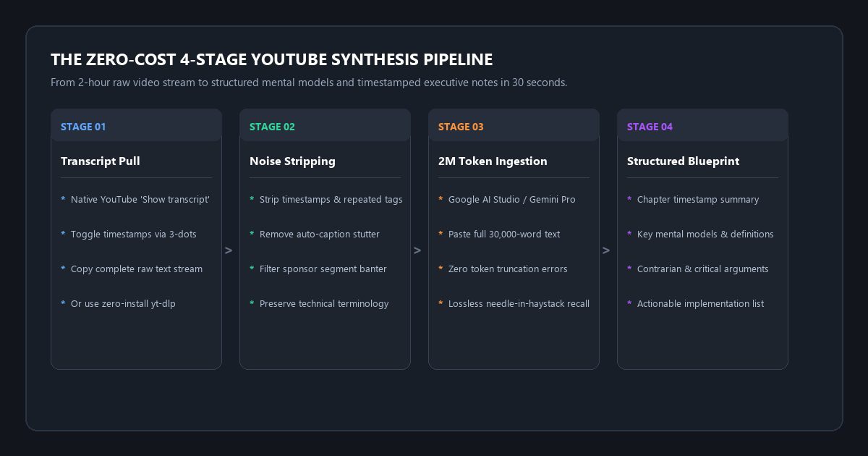
Task: Select the STAGE 02 header label
Action: pyautogui.click(x=272, y=127)
